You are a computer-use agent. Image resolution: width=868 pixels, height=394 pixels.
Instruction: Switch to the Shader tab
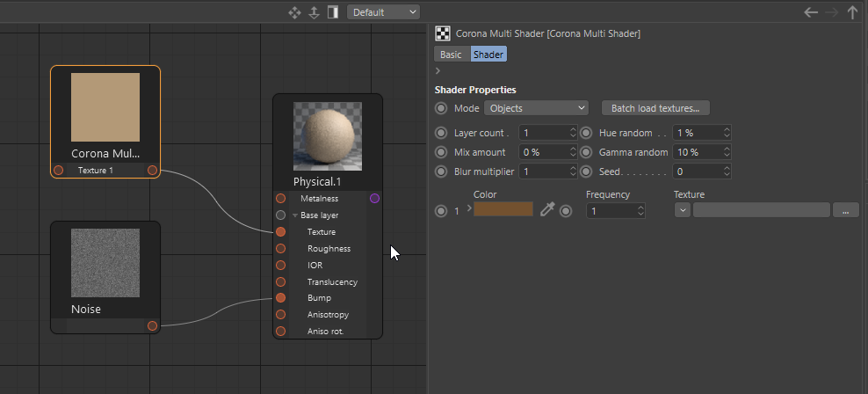pos(488,55)
